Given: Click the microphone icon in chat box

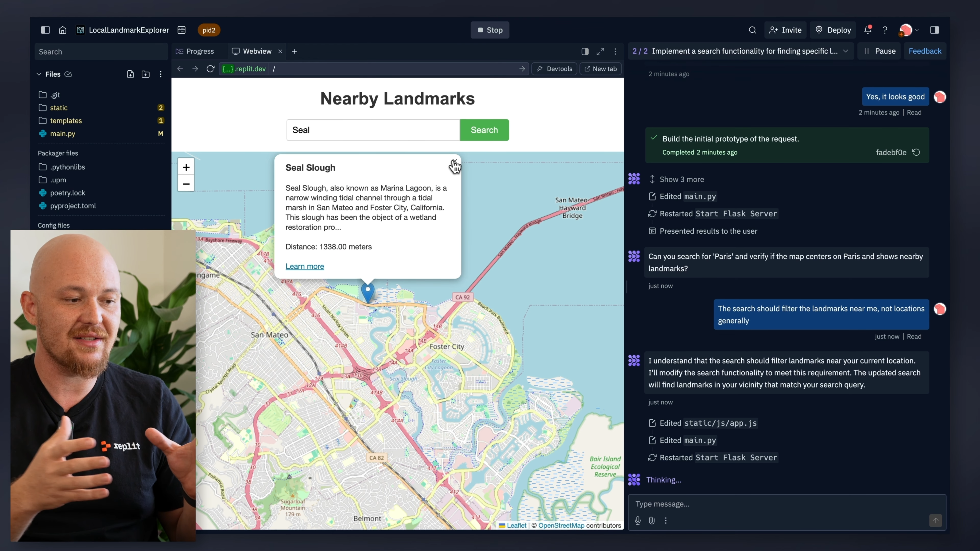Looking at the screenshot, I should point(638,520).
